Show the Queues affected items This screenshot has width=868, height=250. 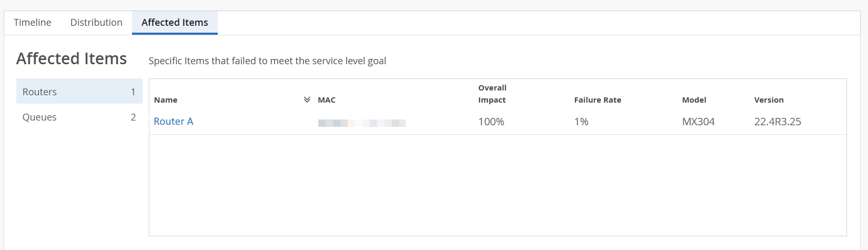[40, 117]
